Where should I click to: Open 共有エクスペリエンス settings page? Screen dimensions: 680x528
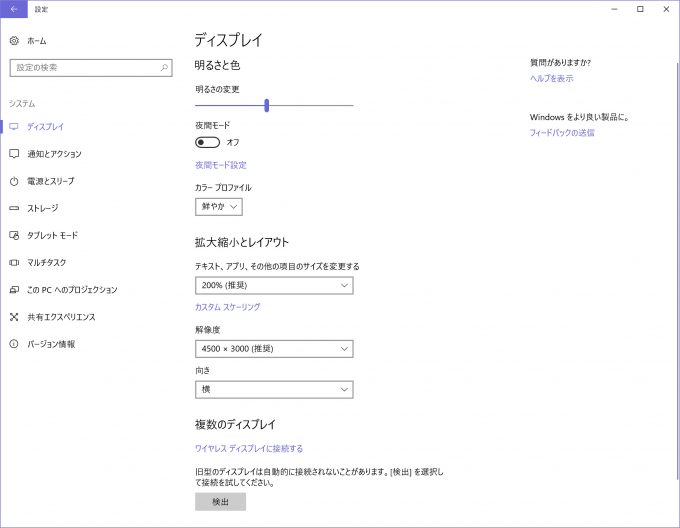pyautogui.click(x=61, y=317)
